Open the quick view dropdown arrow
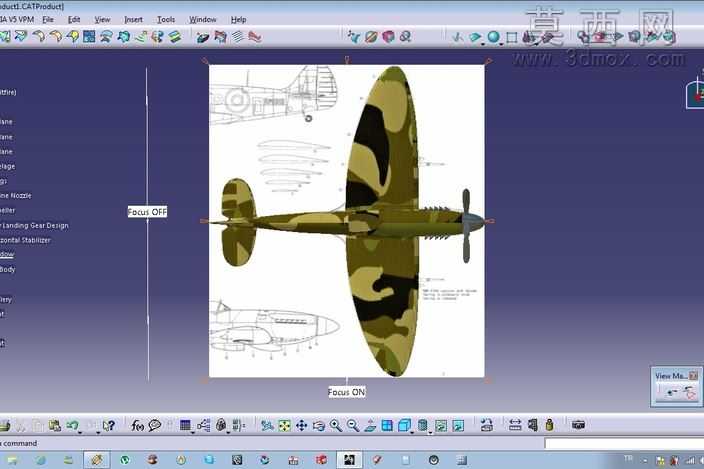 (412, 433)
